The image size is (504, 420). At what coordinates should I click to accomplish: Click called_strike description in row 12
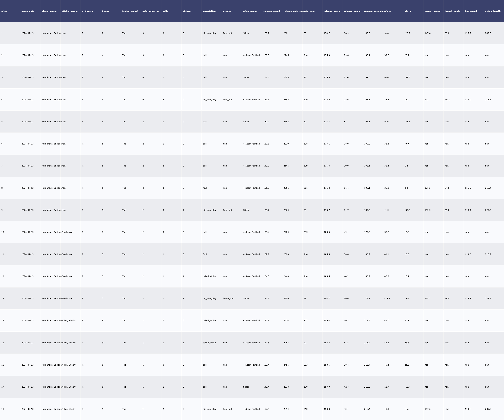209,276
